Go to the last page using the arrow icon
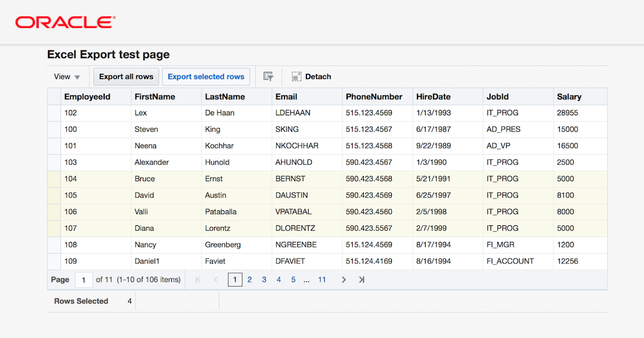 tap(361, 280)
